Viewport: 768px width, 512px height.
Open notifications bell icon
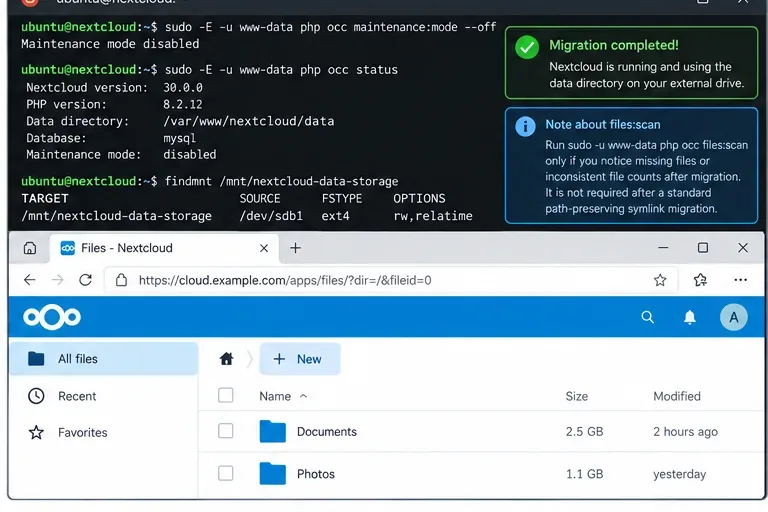tap(690, 317)
